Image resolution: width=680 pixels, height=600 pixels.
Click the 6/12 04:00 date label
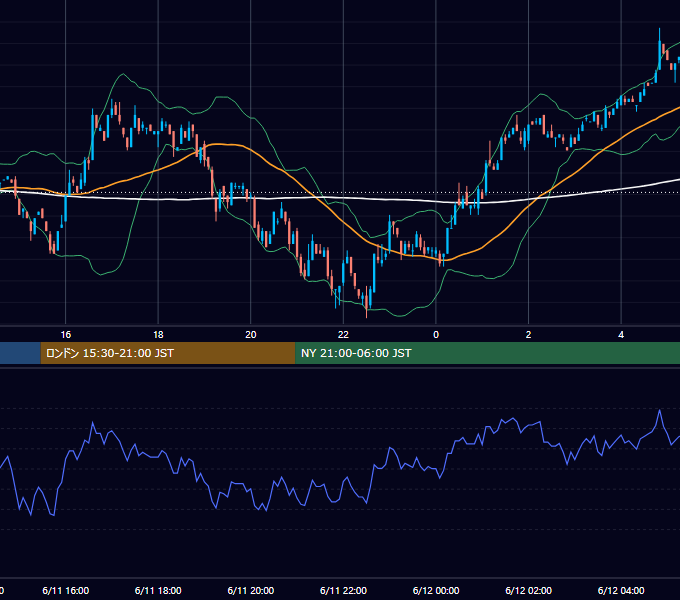(x=621, y=590)
